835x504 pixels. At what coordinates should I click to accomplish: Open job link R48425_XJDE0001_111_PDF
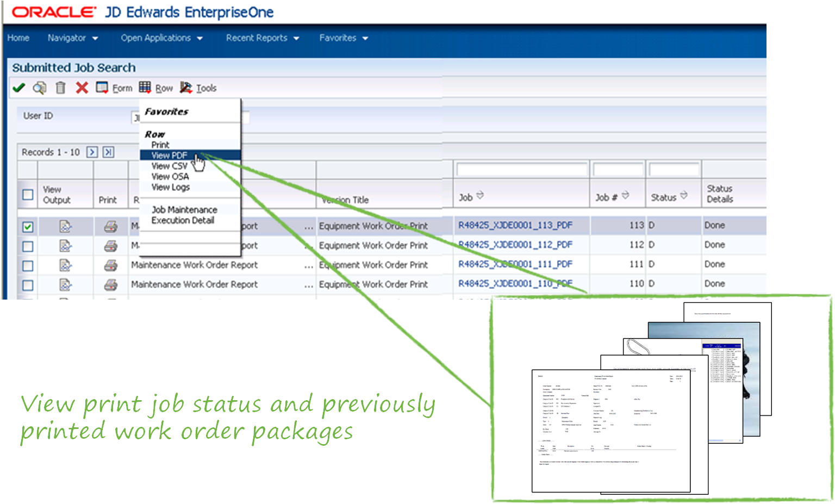[515, 264]
